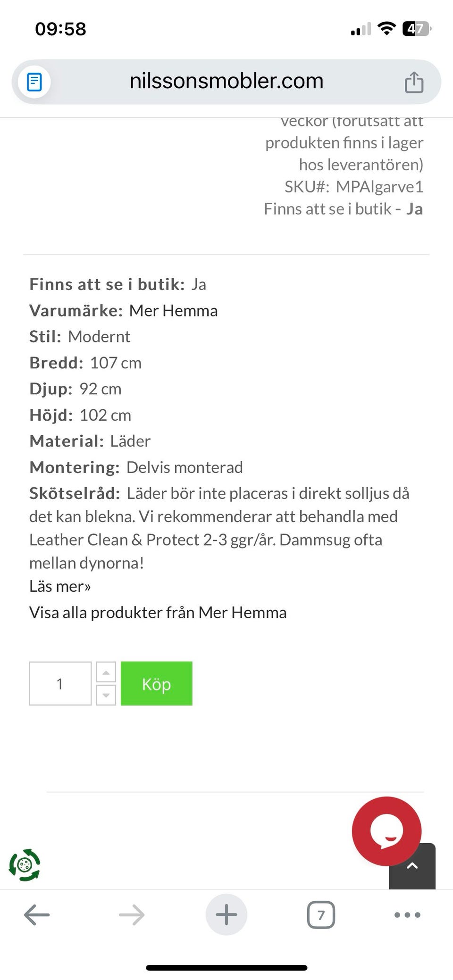Increase quantity with the up stepper arrow
The height and width of the screenshot is (980, 453).
coord(106,672)
